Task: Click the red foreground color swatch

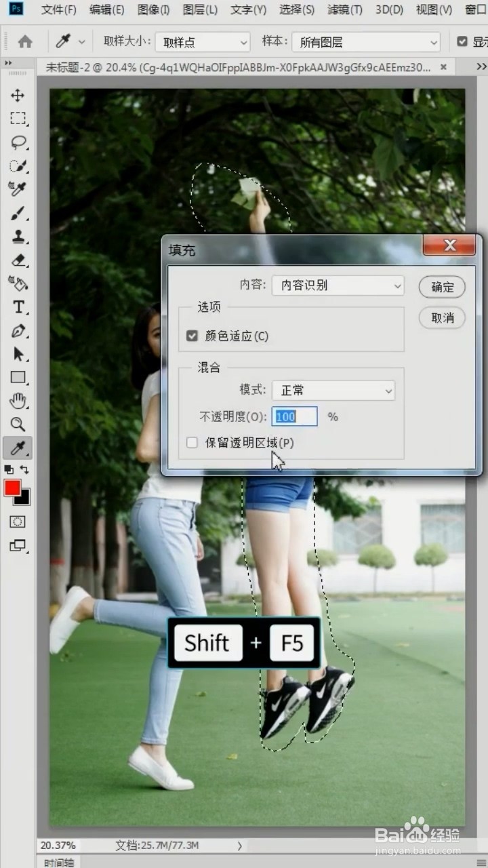Action: 12,488
